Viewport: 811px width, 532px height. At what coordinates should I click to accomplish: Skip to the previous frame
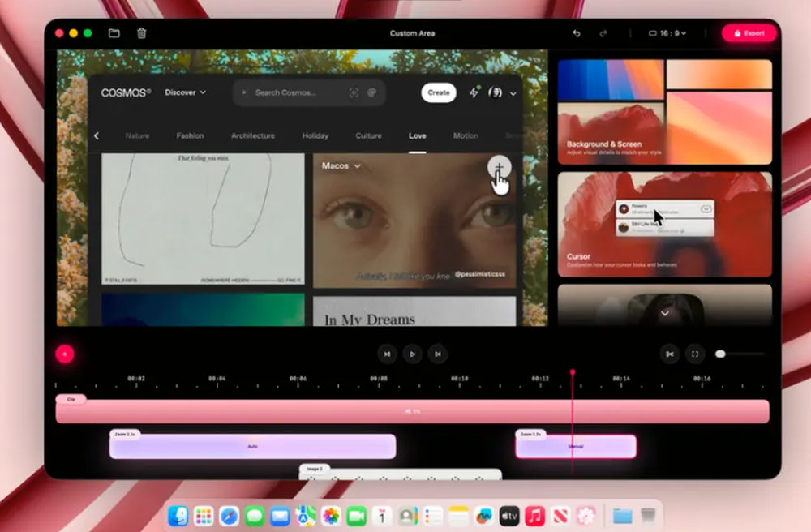tap(387, 354)
